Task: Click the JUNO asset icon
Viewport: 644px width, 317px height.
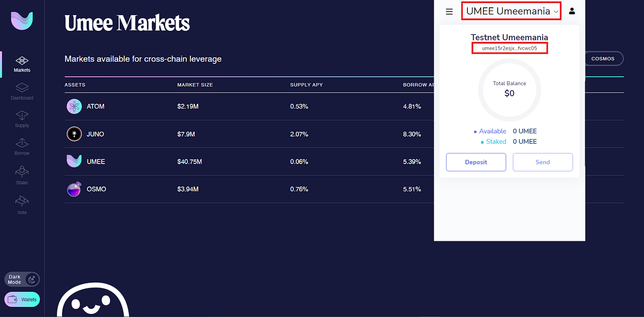Action: [74, 134]
